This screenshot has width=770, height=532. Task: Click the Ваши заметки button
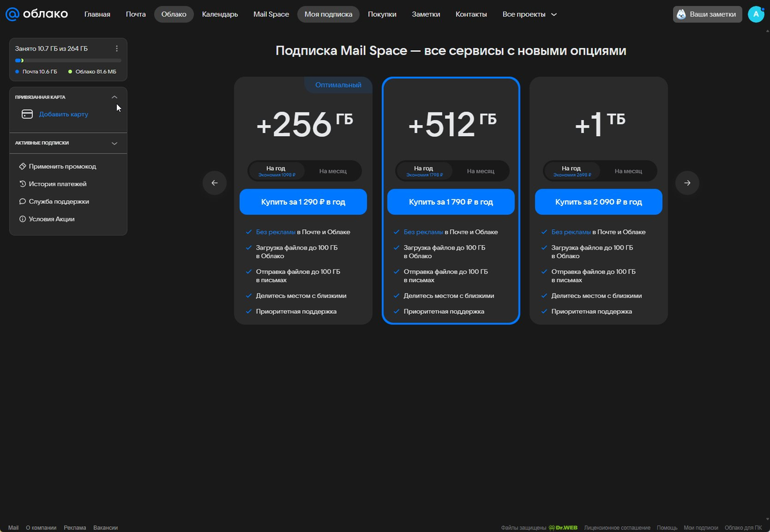tap(708, 14)
